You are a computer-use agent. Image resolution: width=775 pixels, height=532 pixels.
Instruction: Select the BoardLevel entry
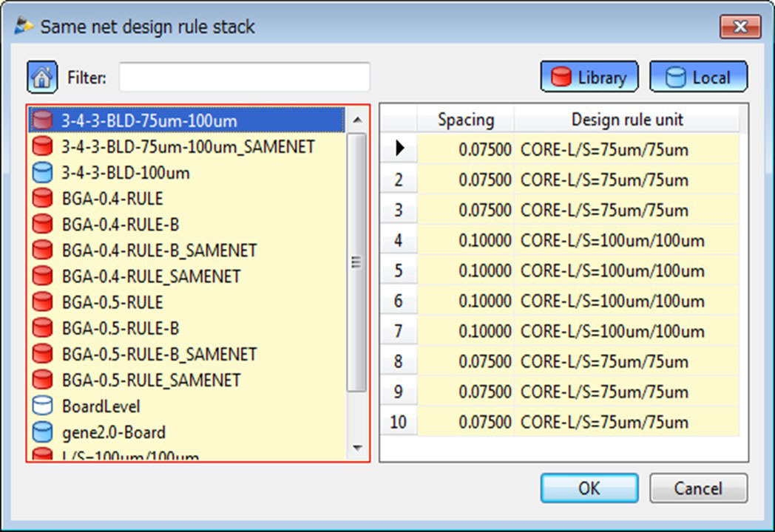[x=187, y=406]
